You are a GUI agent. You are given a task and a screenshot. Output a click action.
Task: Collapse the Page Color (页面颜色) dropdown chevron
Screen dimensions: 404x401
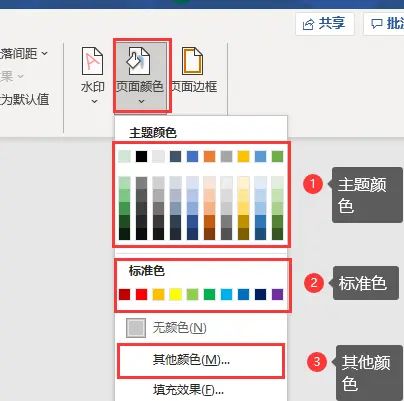click(x=141, y=101)
